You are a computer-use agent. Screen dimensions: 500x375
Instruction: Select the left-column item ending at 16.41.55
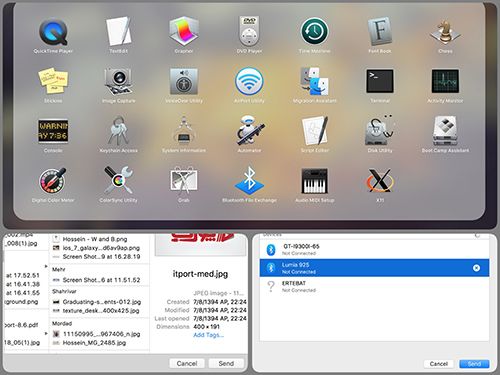click(x=23, y=293)
